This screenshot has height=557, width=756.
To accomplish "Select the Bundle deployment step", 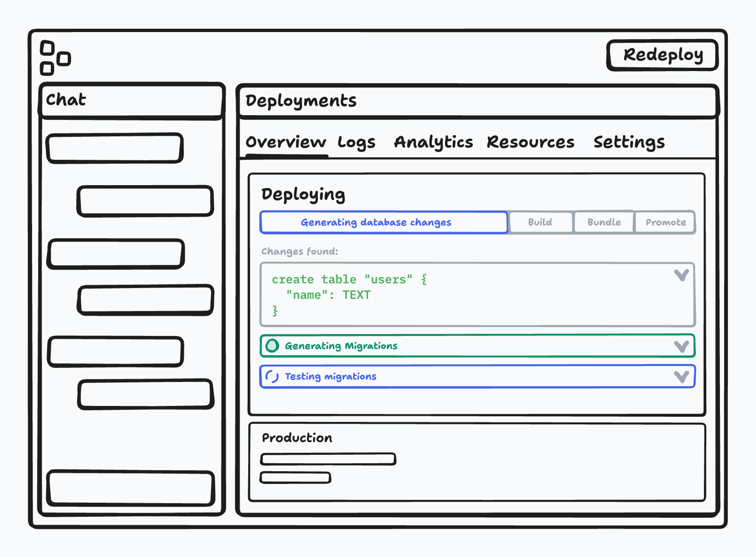I will point(604,223).
